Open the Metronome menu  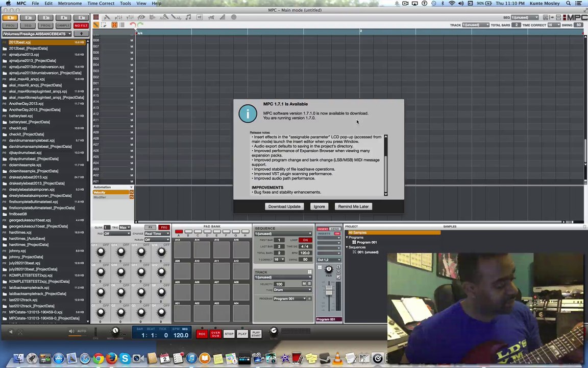point(70,4)
